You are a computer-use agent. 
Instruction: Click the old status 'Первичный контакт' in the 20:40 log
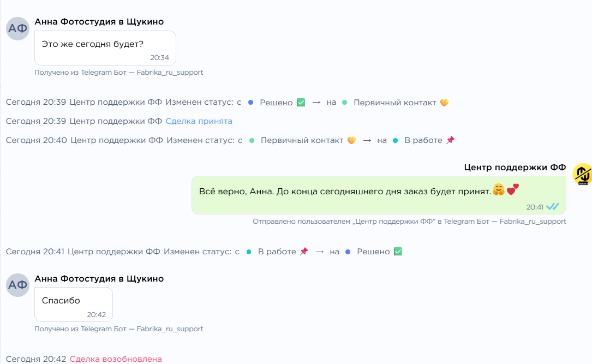tap(302, 140)
